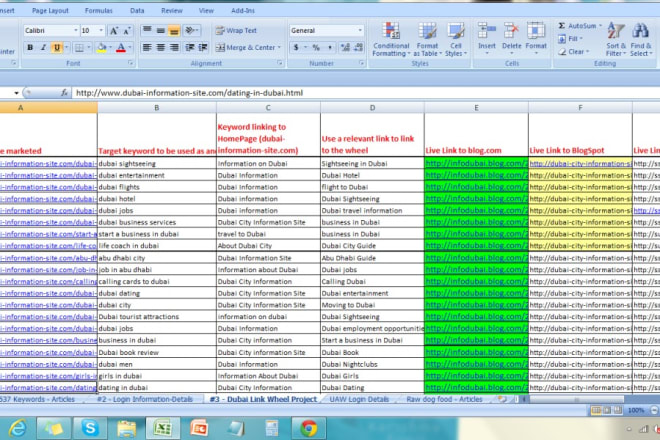Image resolution: width=660 pixels, height=440 pixels.
Task: Apply Comma Style format
Action: [x=330, y=48]
